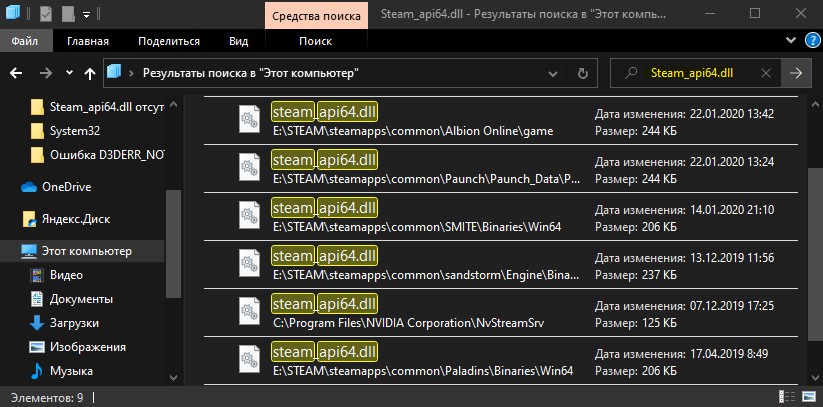Click the sidebar scrollbar down arrow
823x407 pixels.
pos(174,378)
